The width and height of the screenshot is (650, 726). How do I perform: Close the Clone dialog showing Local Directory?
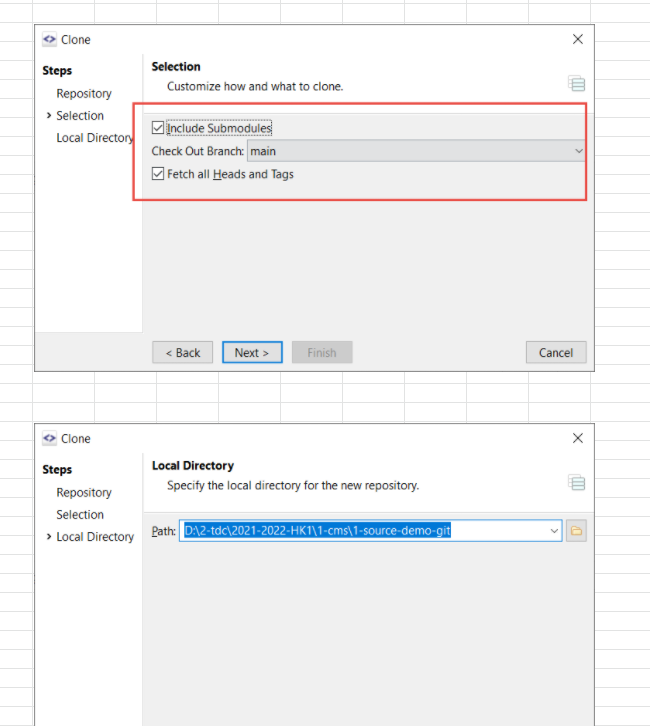coord(577,438)
